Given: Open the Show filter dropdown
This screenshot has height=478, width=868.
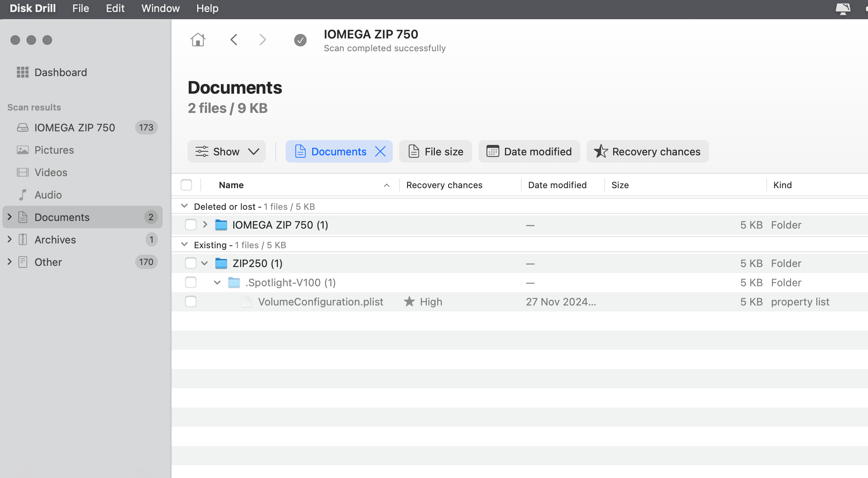Looking at the screenshot, I should (x=226, y=151).
